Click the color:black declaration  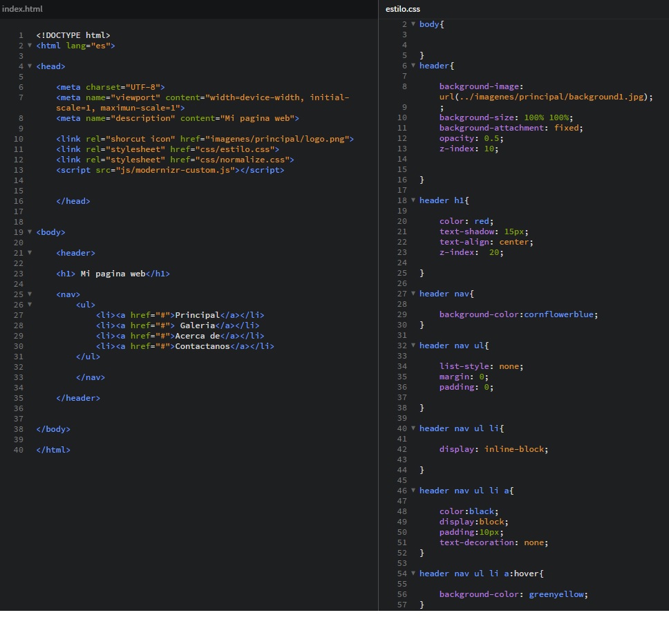tap(469, 511)
